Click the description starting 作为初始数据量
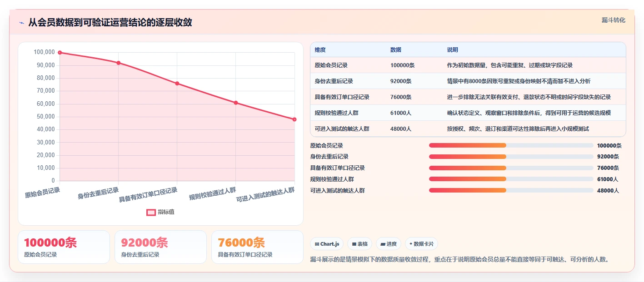Screen dimensions: 644x282 click(510, 65)
